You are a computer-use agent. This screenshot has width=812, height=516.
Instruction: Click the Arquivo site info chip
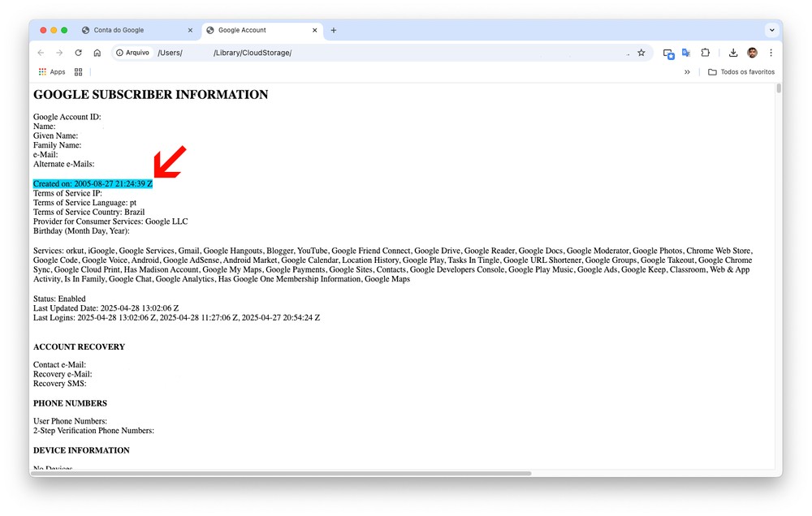pyautogui.click(x=133, y=53)
